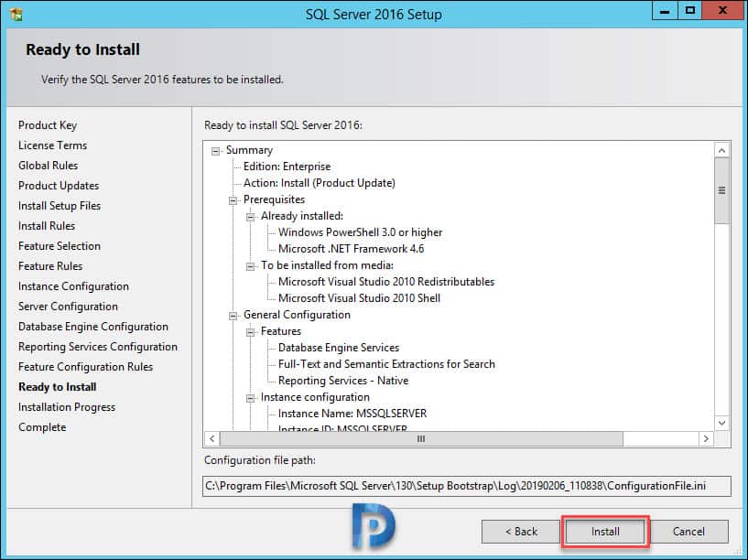
Task: Open Database Engine Configuration step
Action: point(93,327)
